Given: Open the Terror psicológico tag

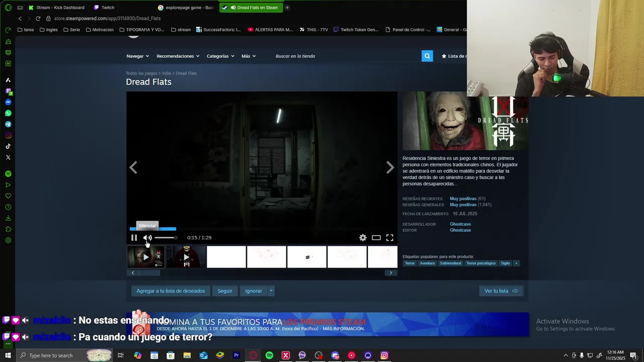Looking at the screenshot, I should coord(481,263).
